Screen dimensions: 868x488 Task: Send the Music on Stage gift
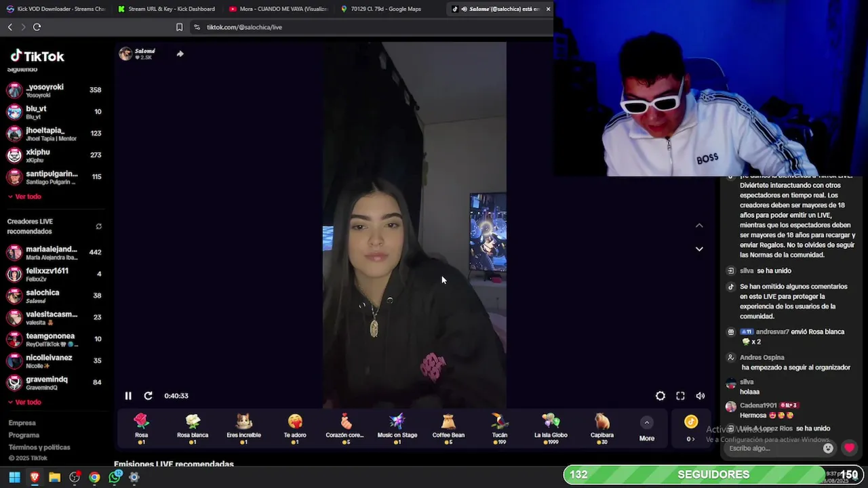[397, 429]
